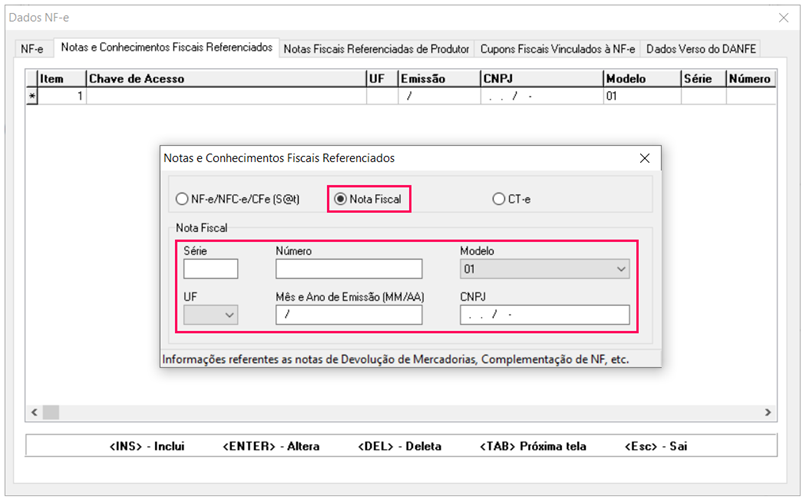Click the Número input field
Image resolution: width=806 pixels, height=503 pixels.
coord(349,269)
